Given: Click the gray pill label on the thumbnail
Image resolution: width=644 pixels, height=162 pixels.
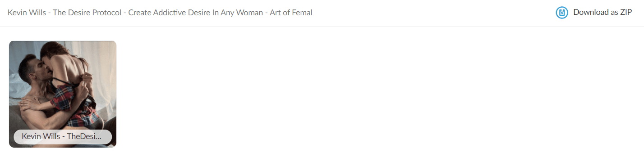Looking at the screenshot, I should [x=63, y=137].
